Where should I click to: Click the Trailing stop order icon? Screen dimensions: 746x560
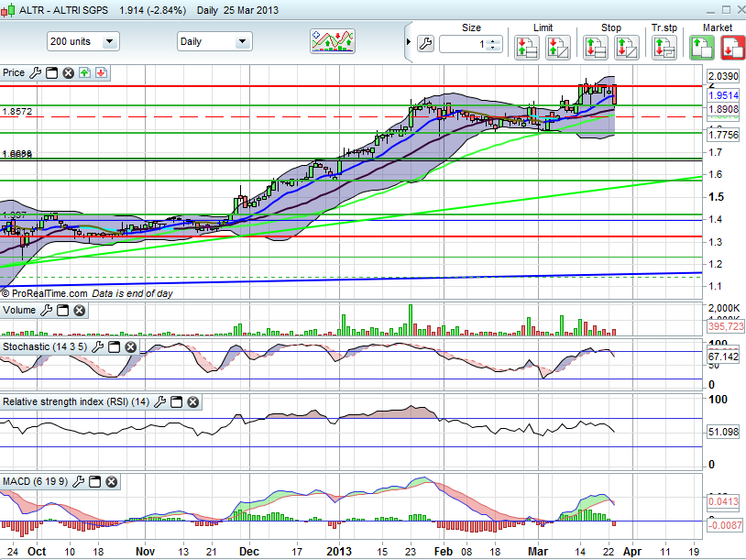(663, 48)
